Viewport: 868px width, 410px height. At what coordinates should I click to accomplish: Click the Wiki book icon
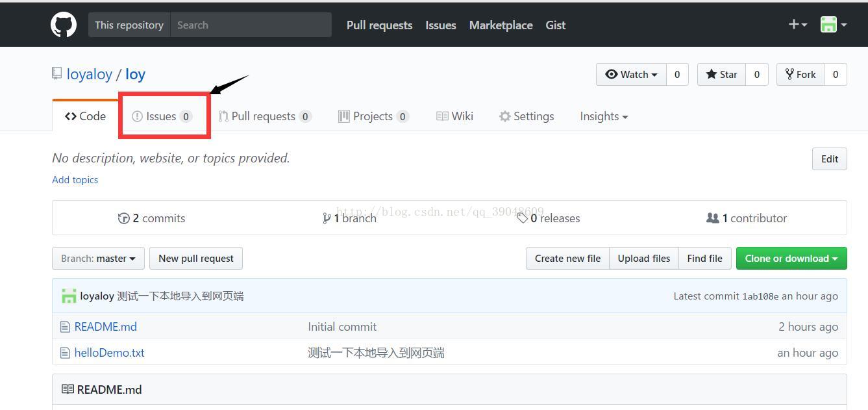point(442,116)
